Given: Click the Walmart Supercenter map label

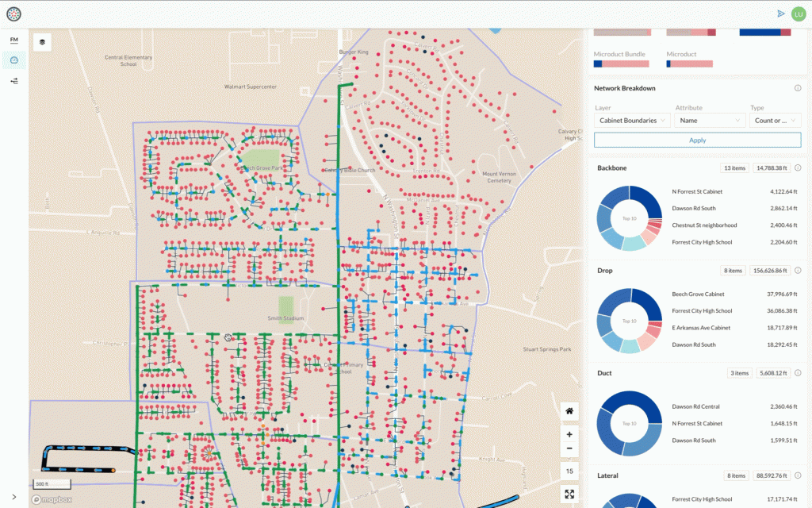Looking at the screenshot, I should point(250,87).
